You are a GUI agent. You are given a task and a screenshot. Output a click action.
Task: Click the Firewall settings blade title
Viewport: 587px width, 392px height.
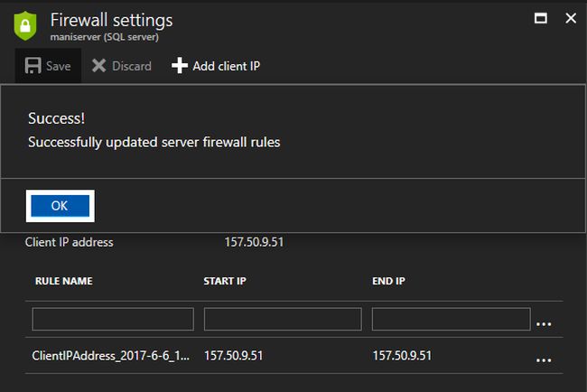tap(112, 19)
